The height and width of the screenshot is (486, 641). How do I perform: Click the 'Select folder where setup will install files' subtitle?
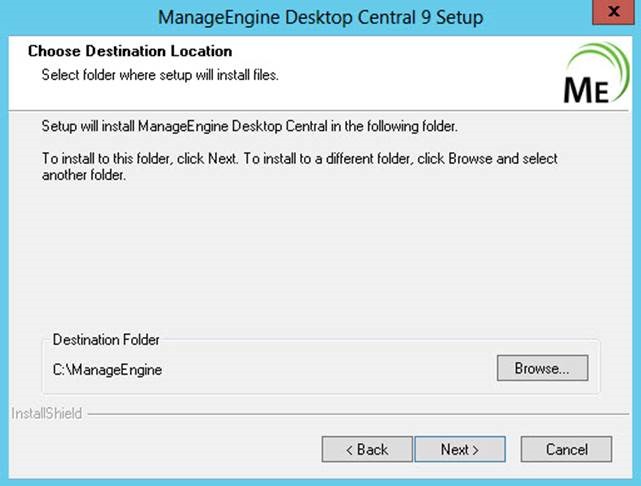click(160, 75)
